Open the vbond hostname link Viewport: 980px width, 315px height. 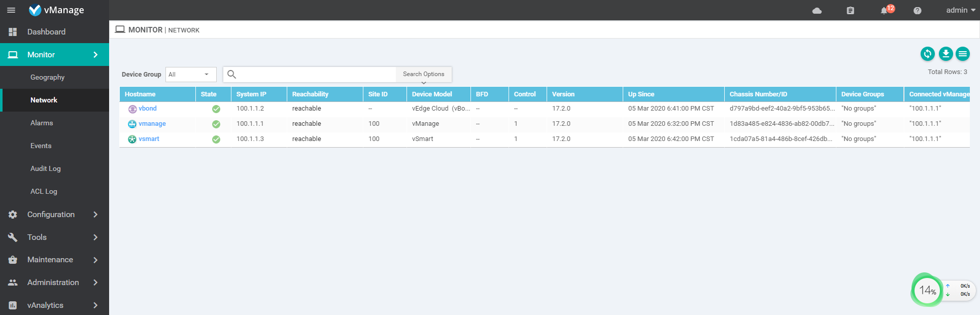tap(148, 109)
